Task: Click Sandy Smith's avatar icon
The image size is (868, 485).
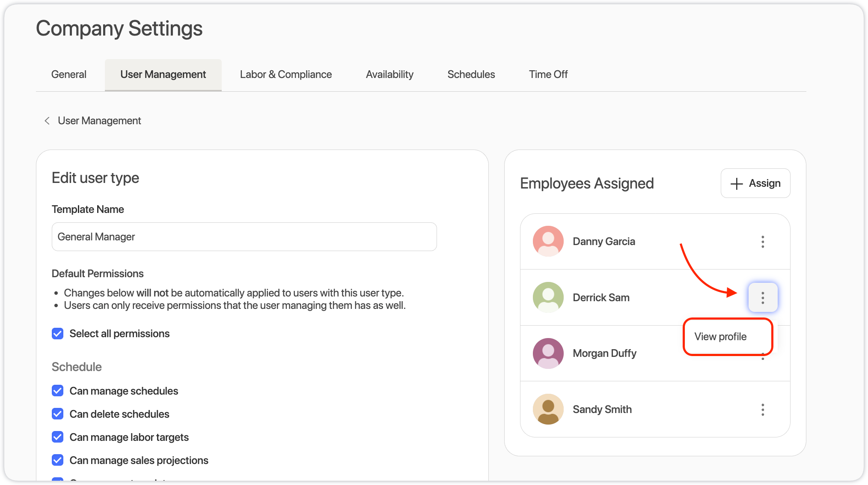Action: click(x=548, y=409)
